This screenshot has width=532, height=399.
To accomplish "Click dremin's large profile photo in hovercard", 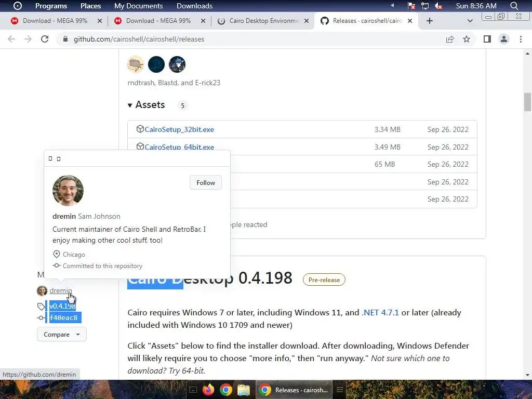I will [x=68, y=190].
